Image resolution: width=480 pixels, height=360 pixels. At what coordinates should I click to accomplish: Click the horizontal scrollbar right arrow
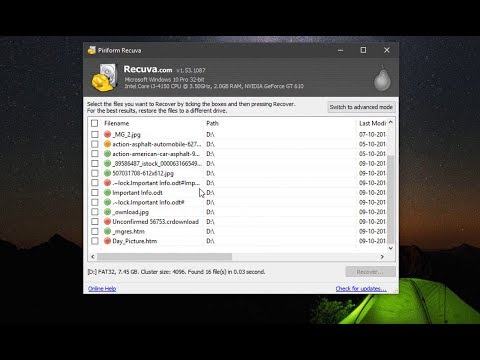pyautogui.click(x=382, y=257)
